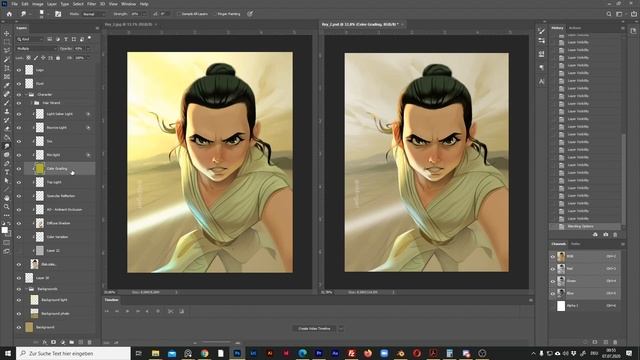
Task: Select the Clone Stamp tool
Action: pyautogui.click(x=7, y=111)
